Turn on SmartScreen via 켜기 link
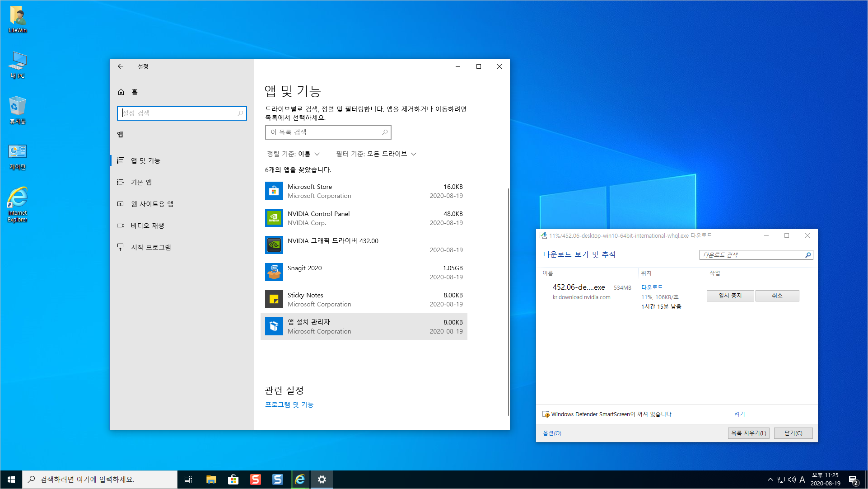Image resolution: width=868 pixels, height=489 pixels. 739,414
